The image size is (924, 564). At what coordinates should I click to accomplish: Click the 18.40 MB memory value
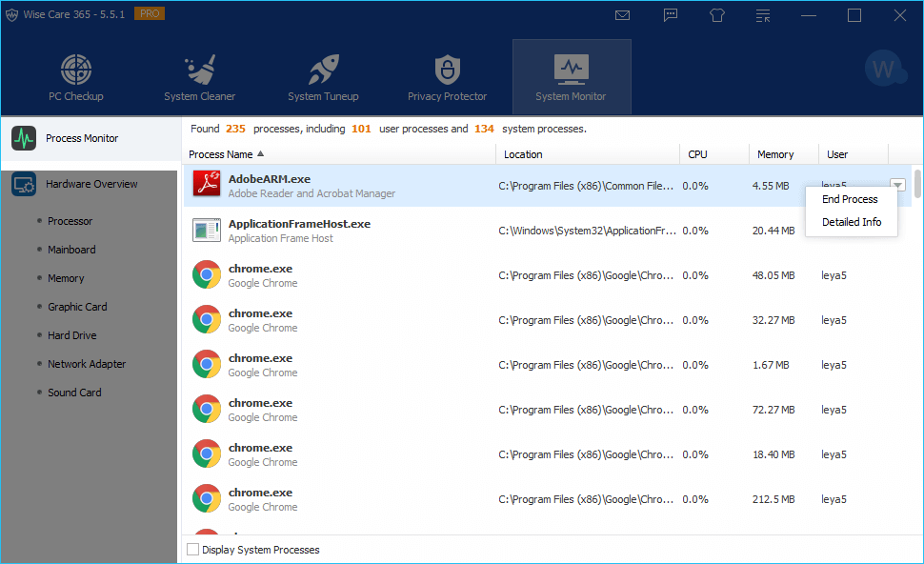[x=773, y=454]
